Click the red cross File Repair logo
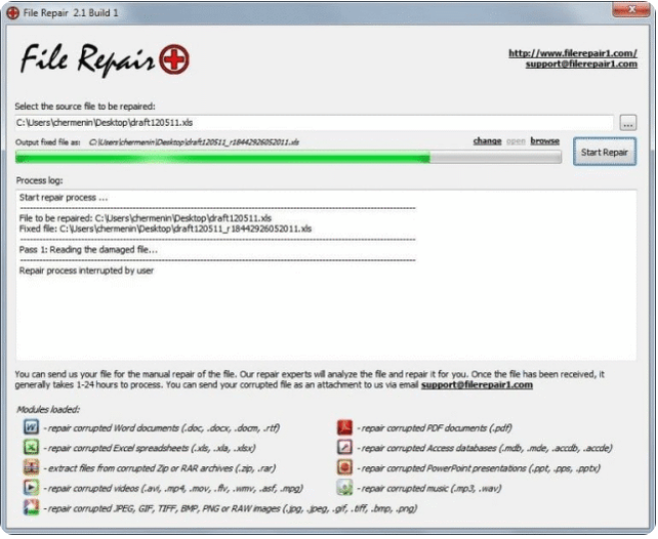658x539 pixels. (x=174, y=59)
